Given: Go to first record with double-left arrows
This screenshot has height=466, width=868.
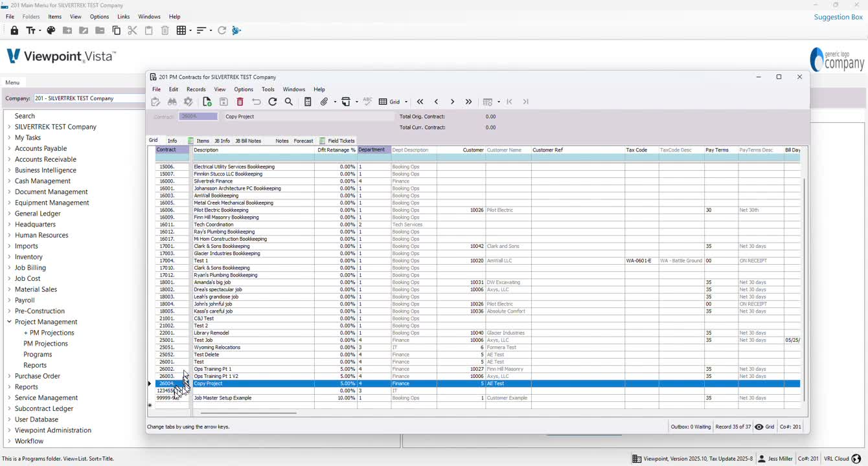Looking at the screenshot, I should [420, 102].
